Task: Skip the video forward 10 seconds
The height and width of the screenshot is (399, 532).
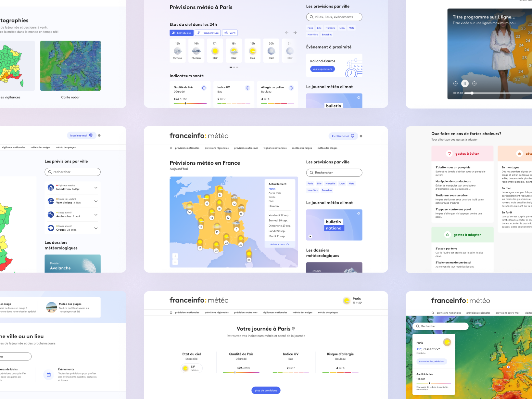Action: (x=474, y=84)
